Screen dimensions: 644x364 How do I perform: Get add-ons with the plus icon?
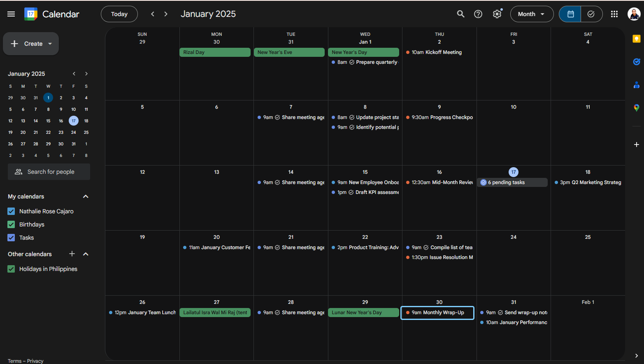point(637,145)
